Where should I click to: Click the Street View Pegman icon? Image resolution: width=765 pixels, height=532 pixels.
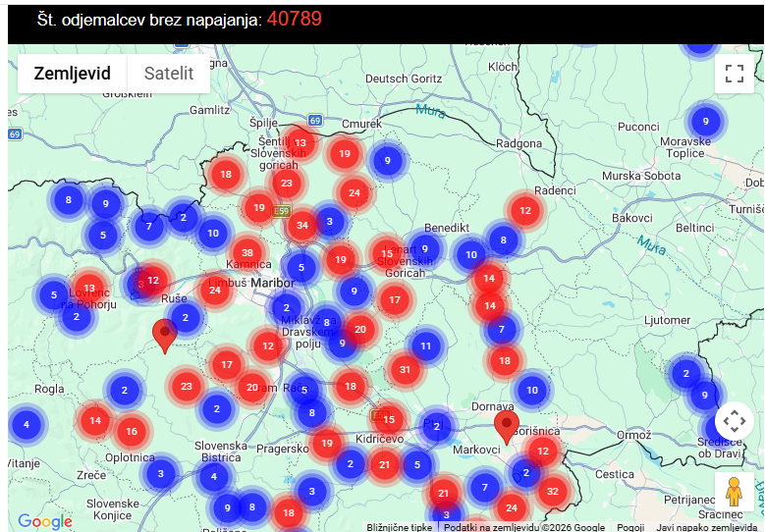(x=734, y=491)
